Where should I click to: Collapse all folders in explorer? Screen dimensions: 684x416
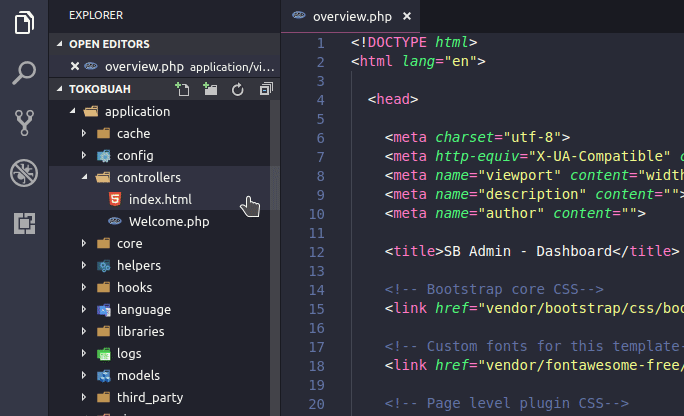click(x=265, y=89)
